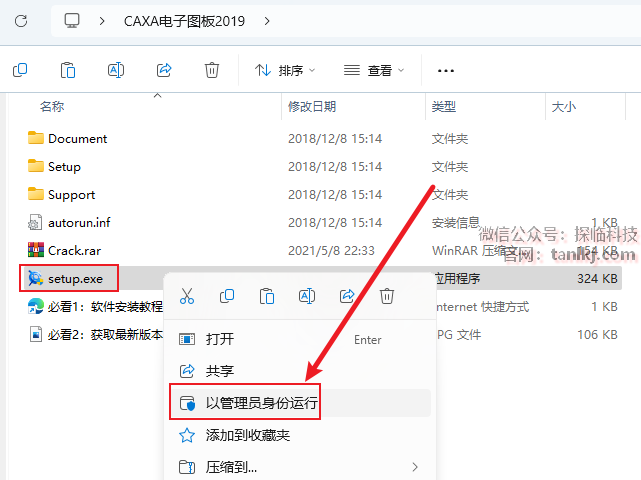The width and height of the screenshot is (641, 480).
Task: Sort by the 大小 column header
Action: pos(564,107)
